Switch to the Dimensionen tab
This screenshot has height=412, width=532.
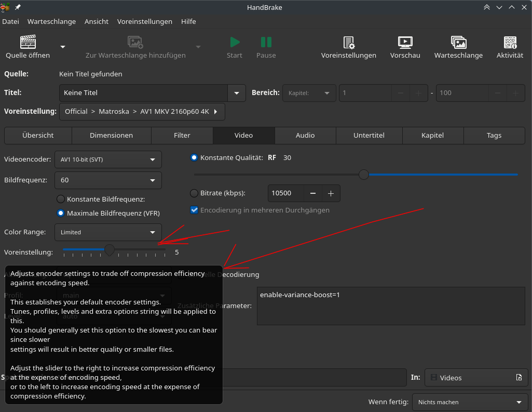pos(111,135)
